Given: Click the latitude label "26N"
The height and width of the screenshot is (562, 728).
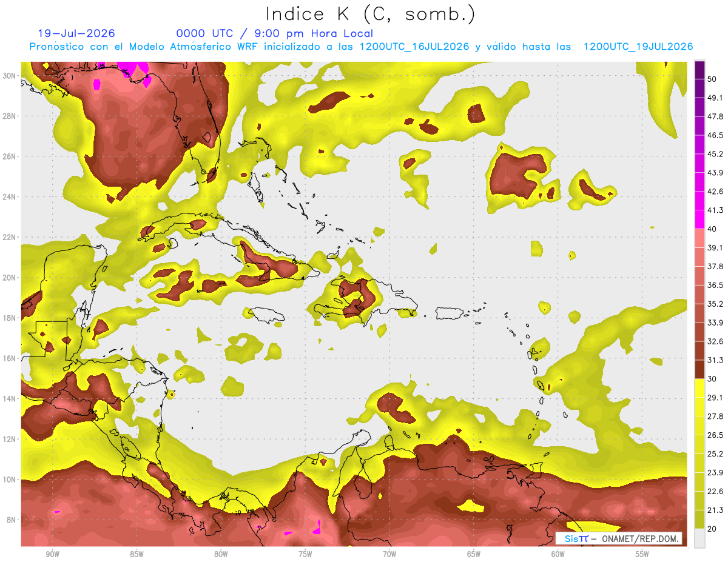Looking at the screenshot, I should 10,156.
